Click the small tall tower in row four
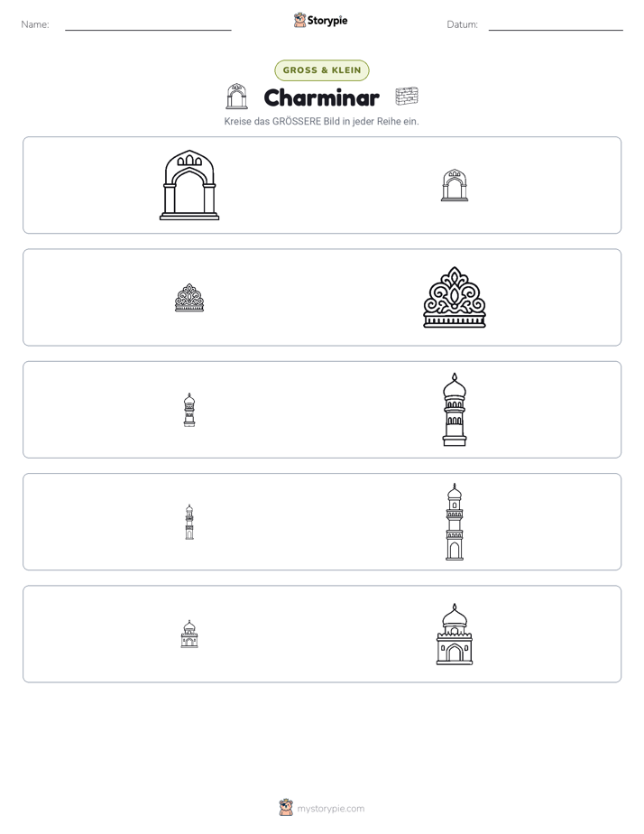 coord(189,522)
